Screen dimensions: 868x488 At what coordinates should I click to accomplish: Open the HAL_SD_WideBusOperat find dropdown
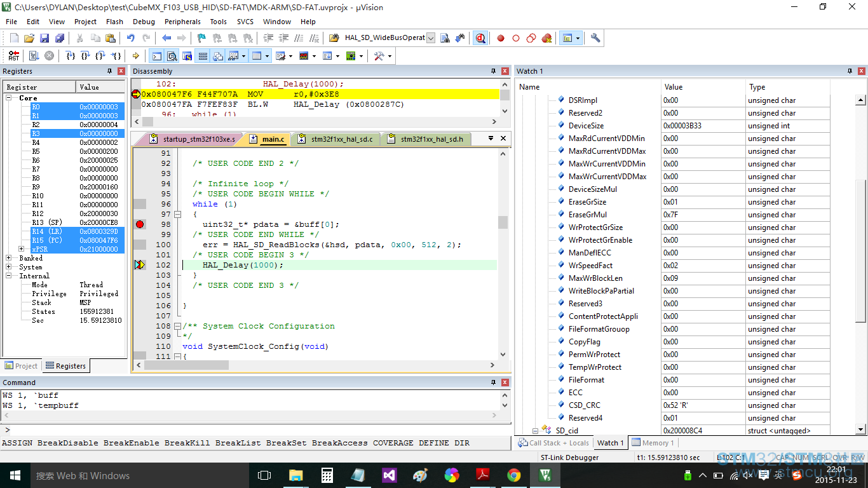(x=431, y=38)
